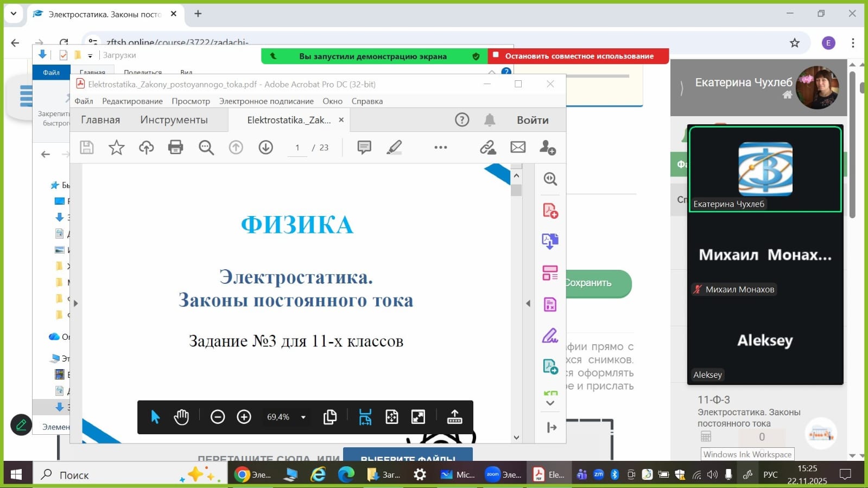This screenshot has width=868, height=488.
Task: Go to next page arrow
Action: coord(265,147)
